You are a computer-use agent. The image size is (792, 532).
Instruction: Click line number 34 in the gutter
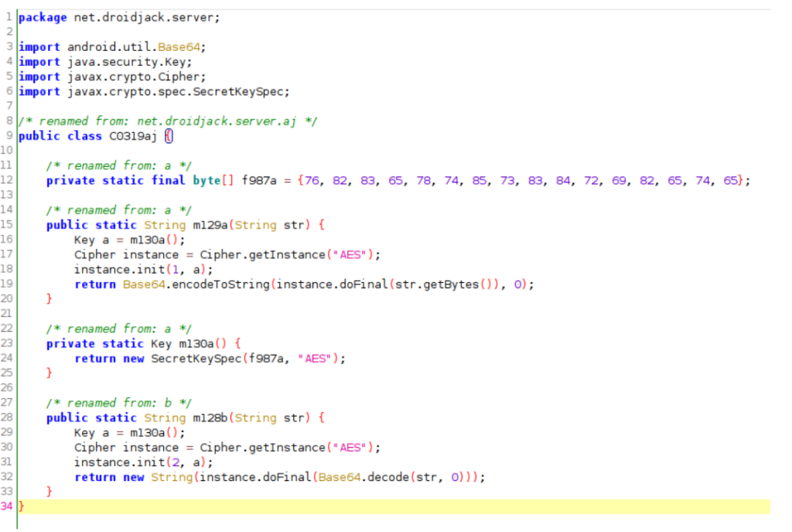(x=8, y=506)
